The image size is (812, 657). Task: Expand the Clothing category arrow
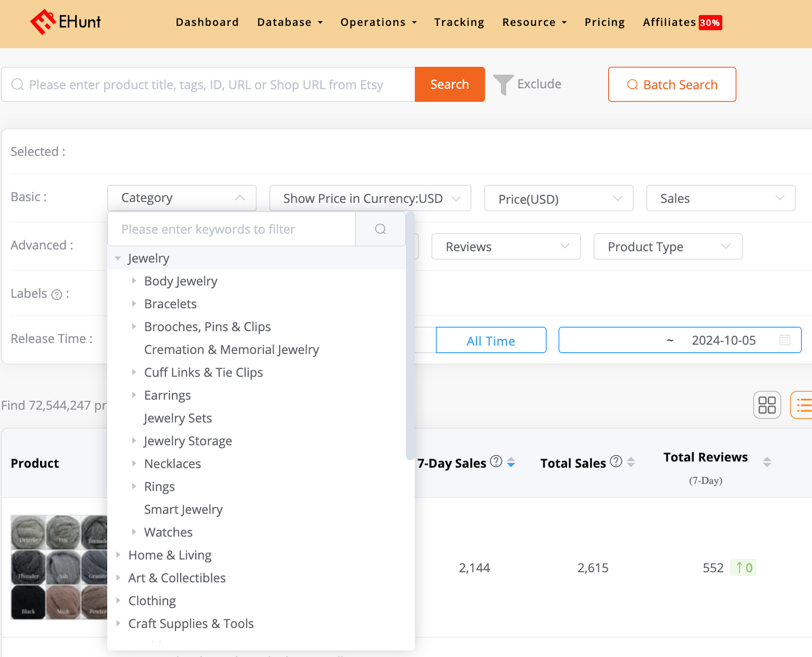[x=118, y=600]
